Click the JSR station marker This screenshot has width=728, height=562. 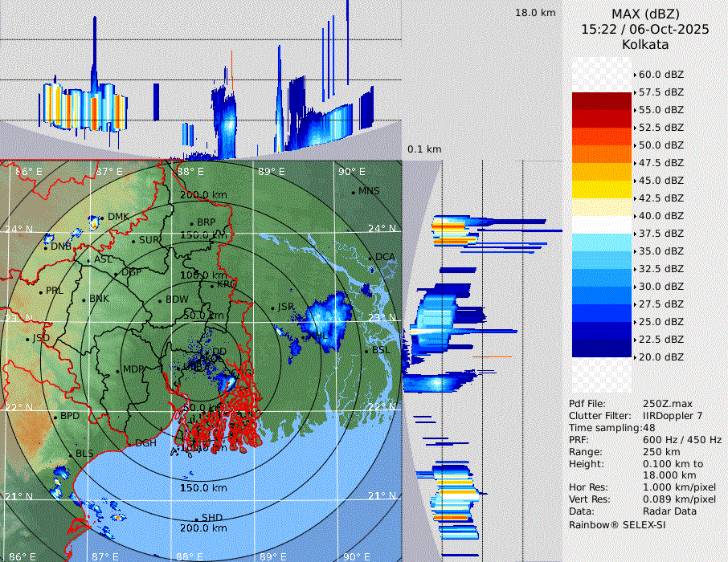tap(272, 307)
